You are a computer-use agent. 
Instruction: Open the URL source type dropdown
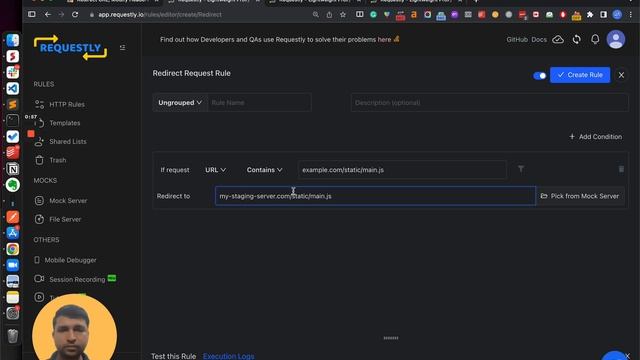pyautogui.click(x=216, y=170)
